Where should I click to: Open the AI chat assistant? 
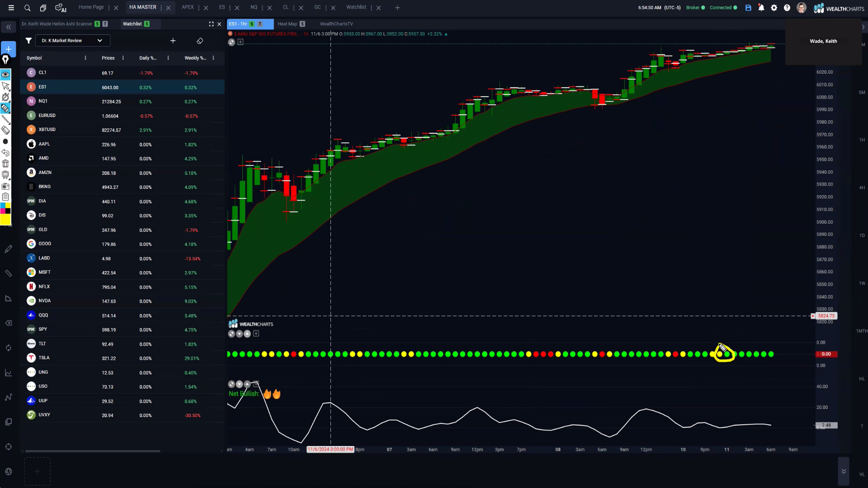point(61,8)
